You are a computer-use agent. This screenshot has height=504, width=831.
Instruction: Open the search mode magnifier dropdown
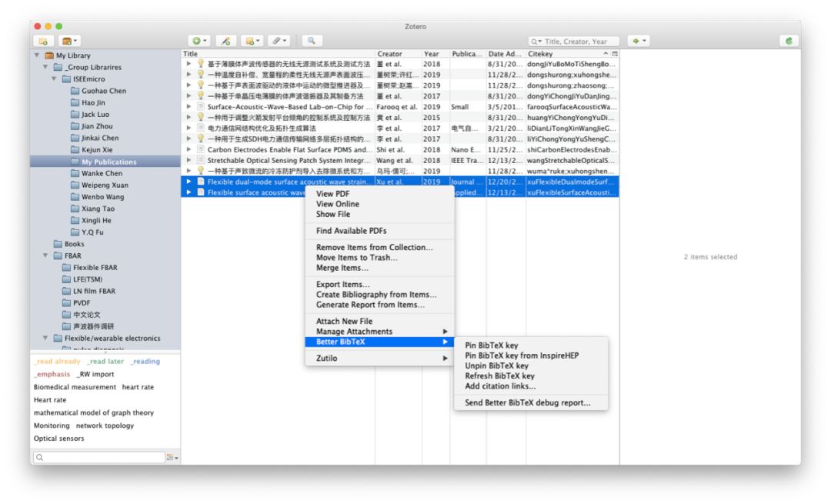pyautogui.click(x=536, y=42)
